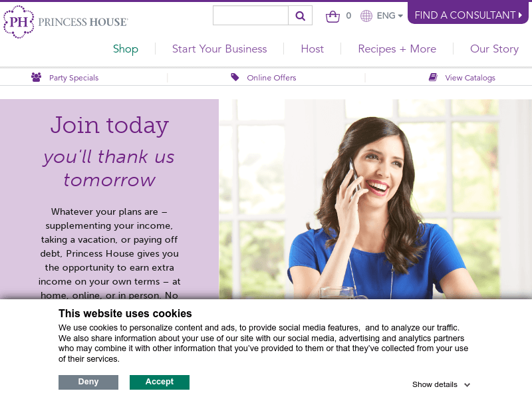
Task: Click the Online Offers link
Action: tap(271, 78)
